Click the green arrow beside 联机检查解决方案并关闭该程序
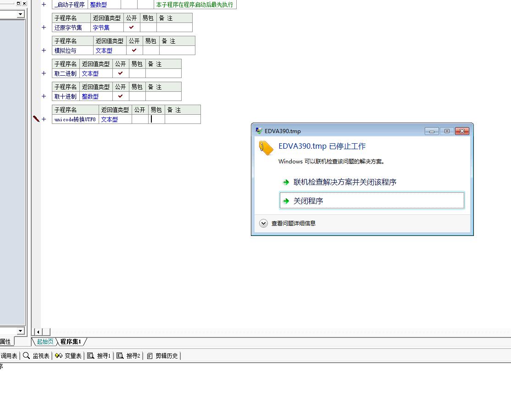This screenshot has height=420, width=511. coord(286,182)
